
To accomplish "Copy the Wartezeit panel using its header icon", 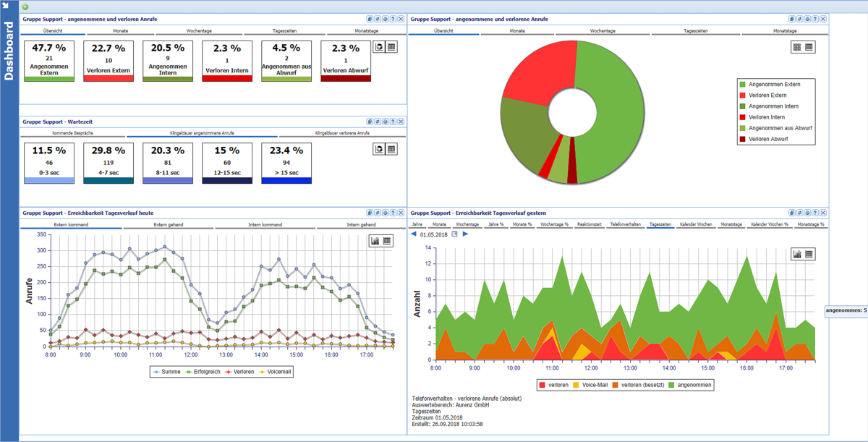I will pyautogui.click(x=370, y=122).
